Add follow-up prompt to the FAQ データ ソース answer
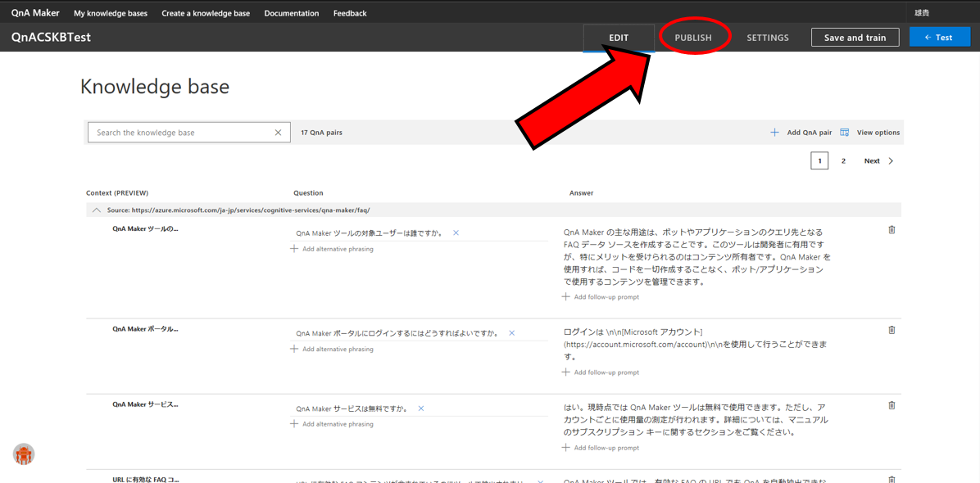Image resolution: width=980 pixels, height=483 pixels. pyautogui.click(x=601, y=297)
